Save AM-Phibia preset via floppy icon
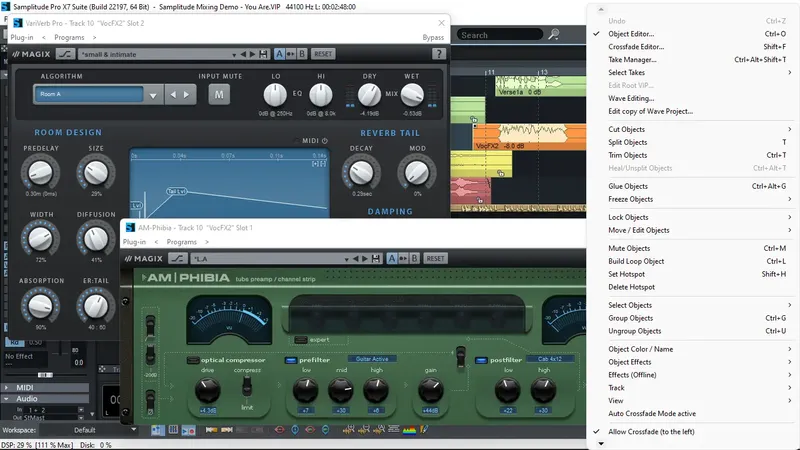The width and height of the screenshot is (800, 450). click(x=376, y=259)
